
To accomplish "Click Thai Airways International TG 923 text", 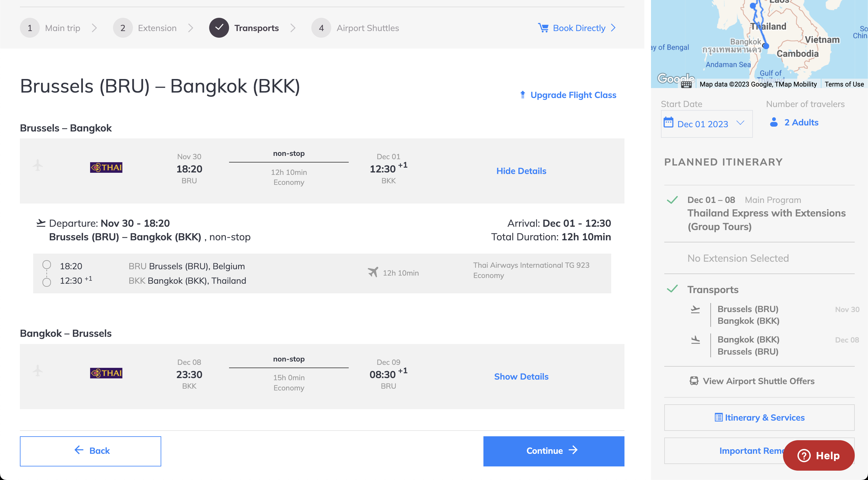I will (x=531, y=265).
